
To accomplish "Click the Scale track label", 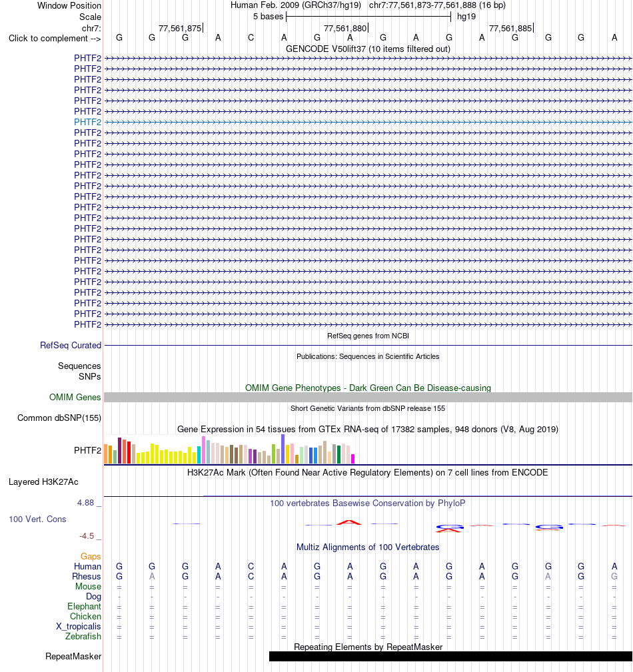I will pyautogui.click(x=90, y=17).
